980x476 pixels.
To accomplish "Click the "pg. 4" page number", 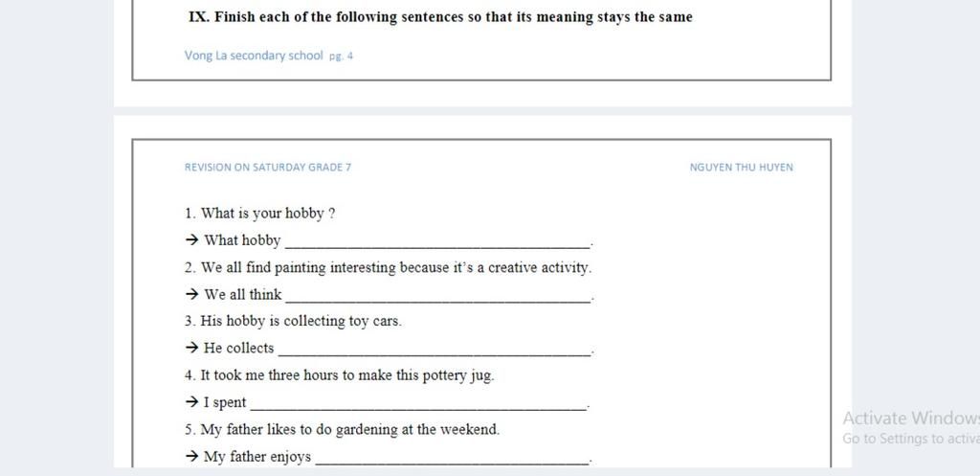I will tap(342, 57).
